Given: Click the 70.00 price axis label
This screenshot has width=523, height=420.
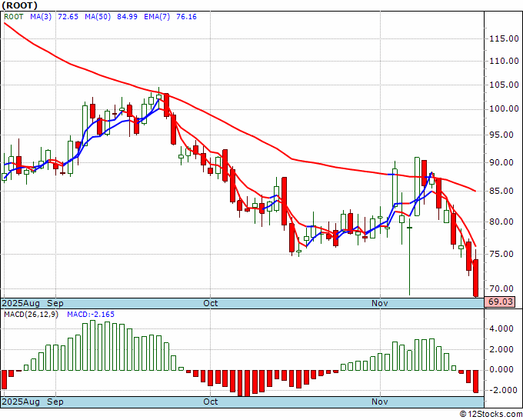Looking at the screenshot, I should pos(501,289).
